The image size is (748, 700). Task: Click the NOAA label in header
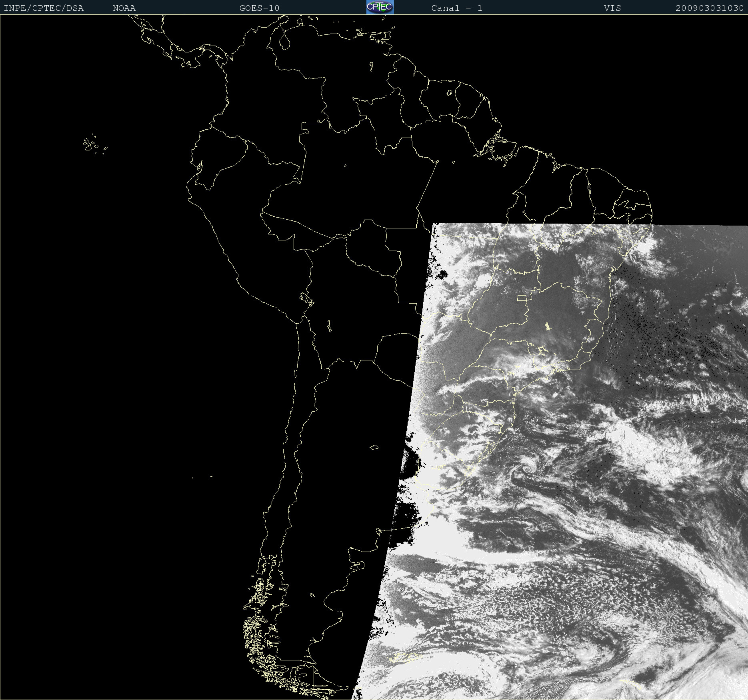(124, 8)
